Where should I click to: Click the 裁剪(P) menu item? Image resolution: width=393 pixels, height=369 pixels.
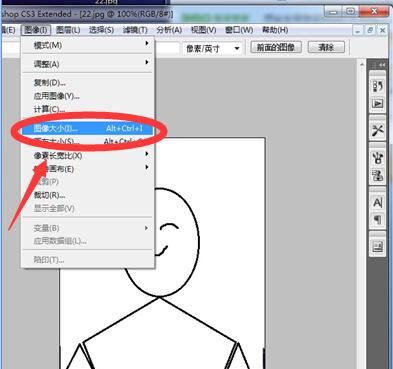[87, 182]
